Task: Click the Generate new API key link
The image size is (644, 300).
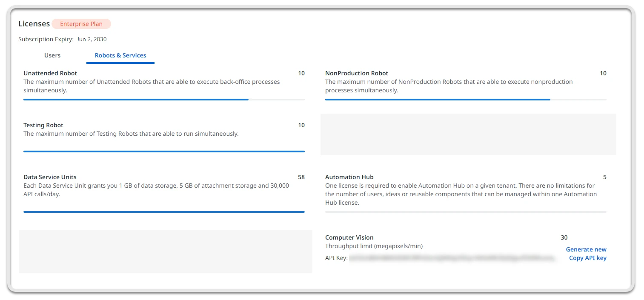Action: pos(586,249)
